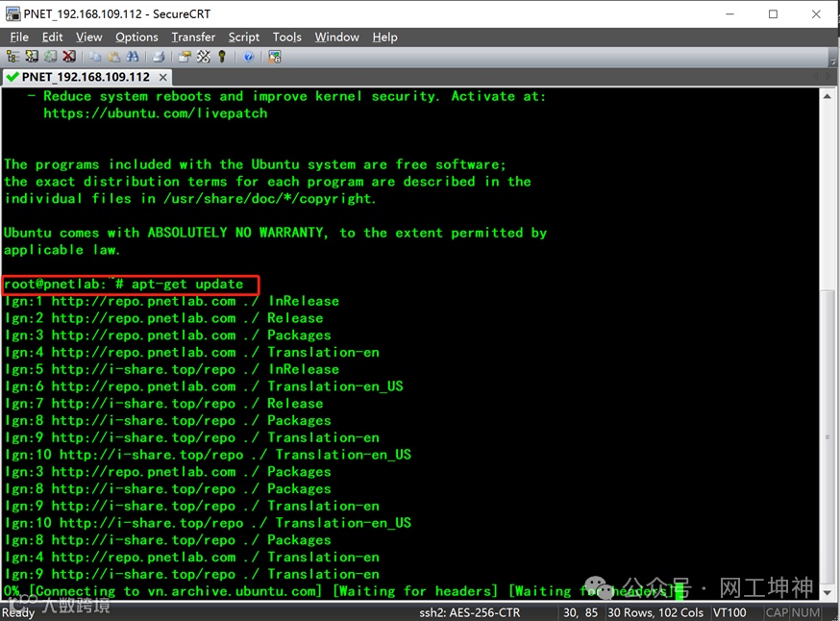840x621 pixels.
Task: Minimize the SecureCRT window
Action: [729, 13]
